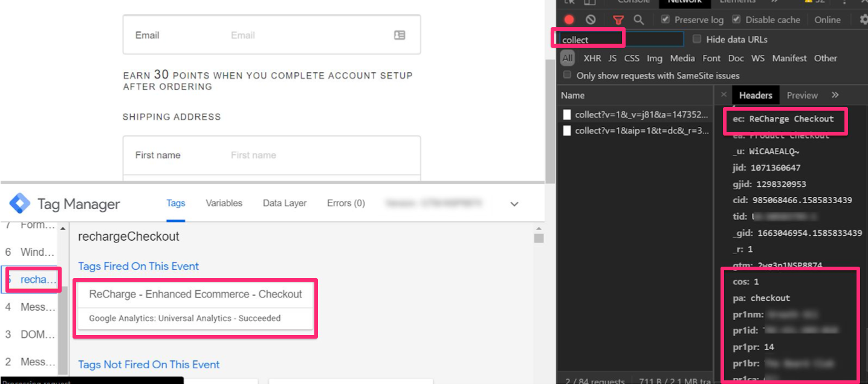Image resolution: width=868 pixels, height=387 pixels.
Task: Enable the Hide data URLs checkbox
Action: tap(697, 39)
